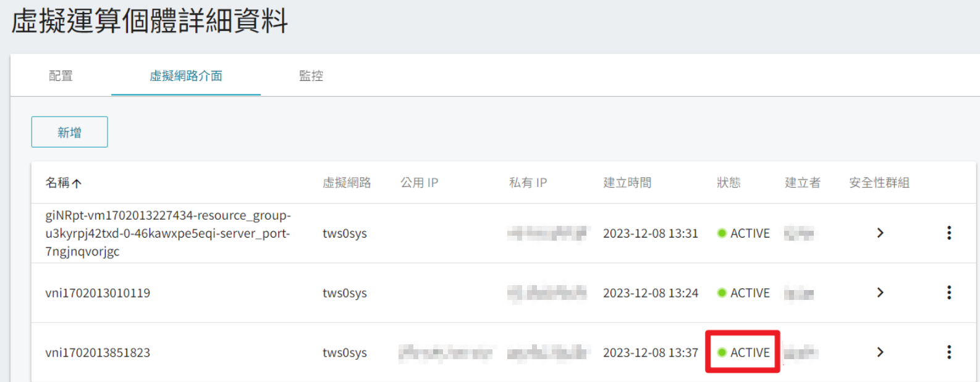Expand security group chevron for vni1702013010119
Viewport: 980px width, 382px height.
tap(880, 293)
